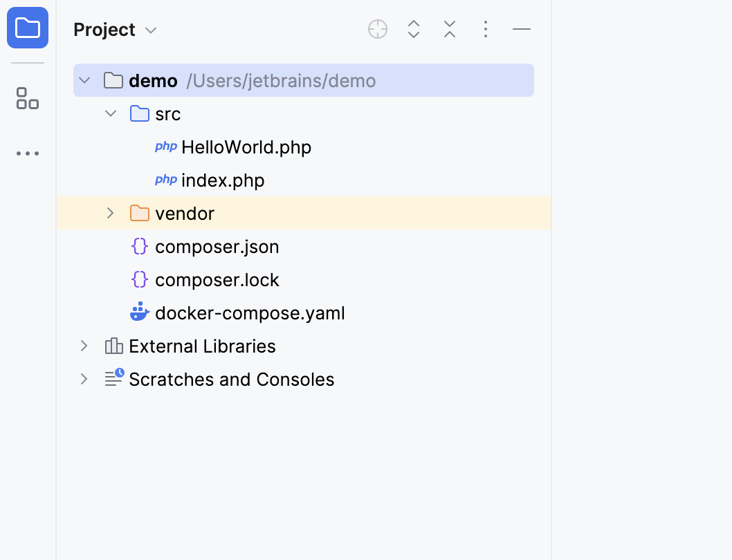Screen dimensions: 732x560
Task: Select composer.lock file
Action: 217,279
